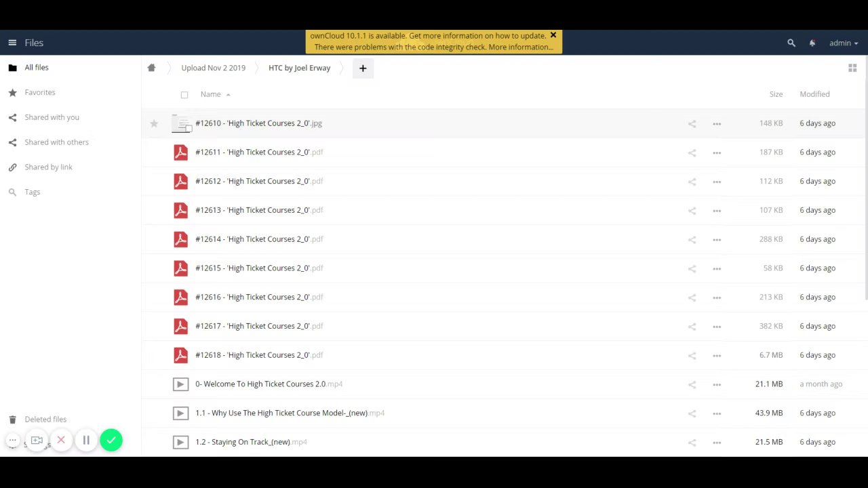Open more actions for #12611 pdf

pos(717,153)
